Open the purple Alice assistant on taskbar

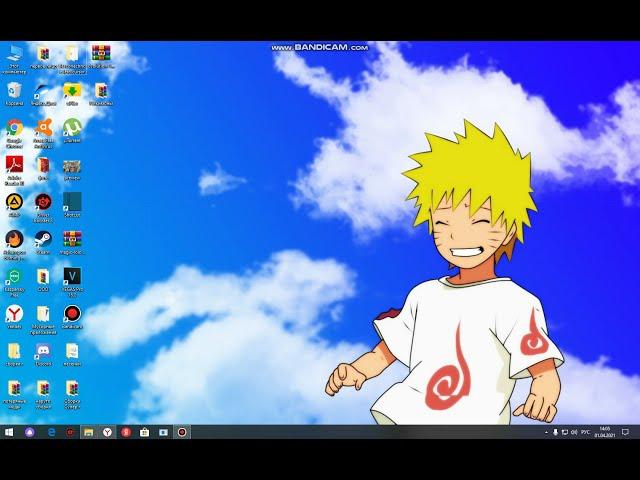[30, 432]
